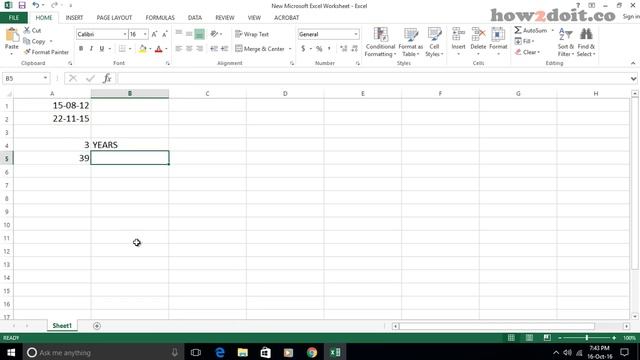Click the Borders icon
Image resolution: width=640 pixels, height=360 pixels.
(x=122, y=49)
